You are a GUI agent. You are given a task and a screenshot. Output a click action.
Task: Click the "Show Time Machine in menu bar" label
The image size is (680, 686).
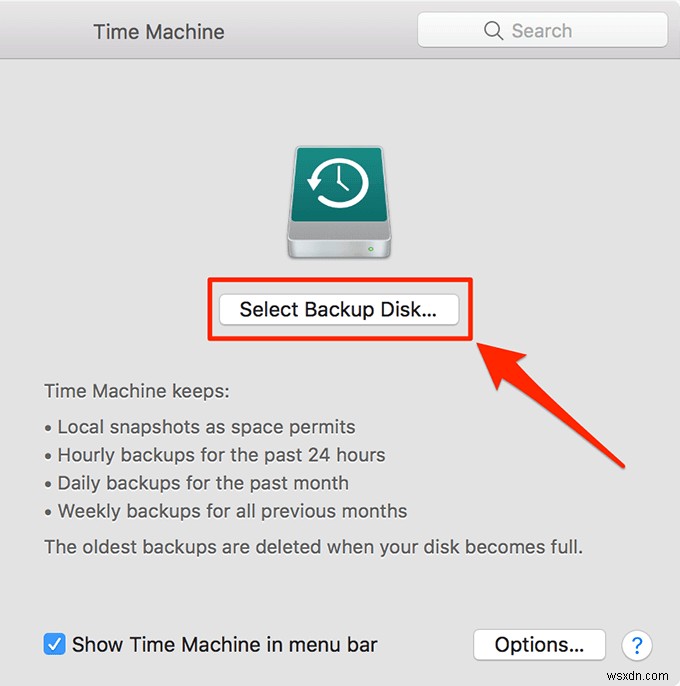[224, 645]
